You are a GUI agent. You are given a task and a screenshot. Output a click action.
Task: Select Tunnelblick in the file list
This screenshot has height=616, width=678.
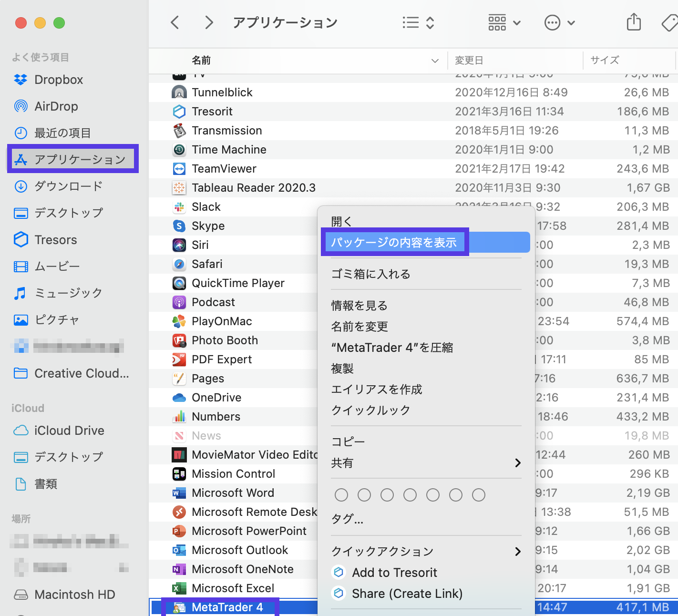(222, 92)
